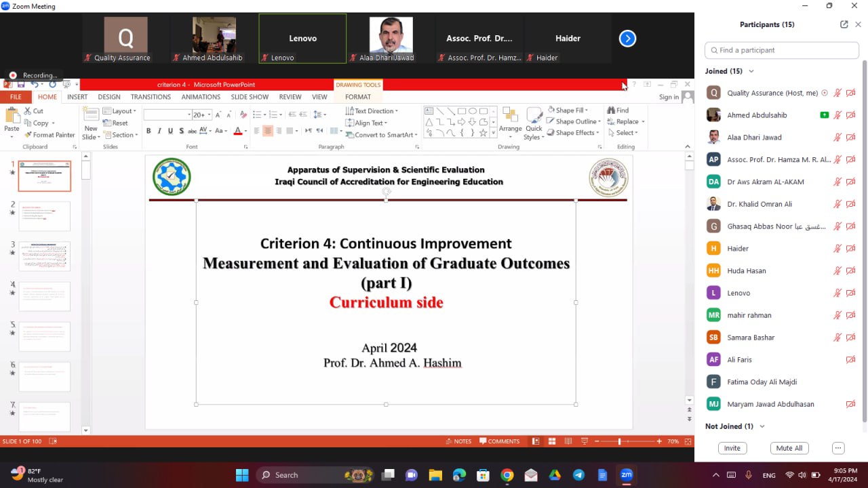Pop out the Participants panel

tap(844, 24)
